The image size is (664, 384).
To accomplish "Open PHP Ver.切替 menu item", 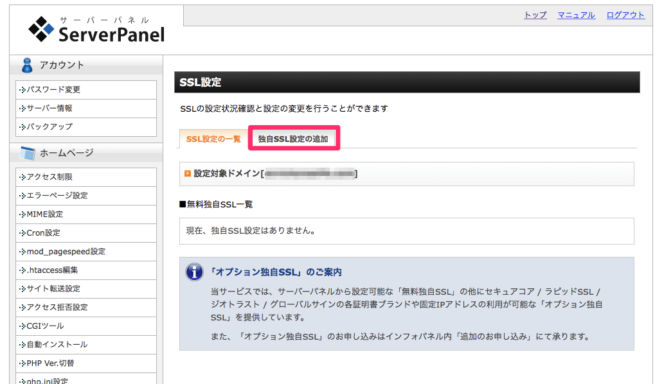I will coord(86,363).
